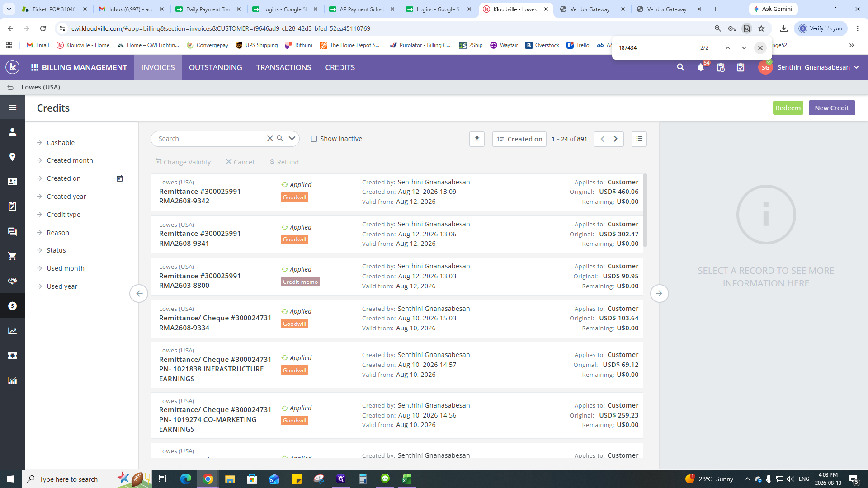
Task: Click the New Credit button
Action: [832, 108]
